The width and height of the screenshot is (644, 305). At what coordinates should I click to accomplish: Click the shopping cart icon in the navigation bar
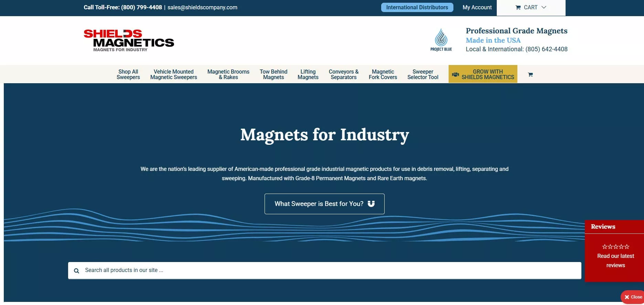[530, 74]
